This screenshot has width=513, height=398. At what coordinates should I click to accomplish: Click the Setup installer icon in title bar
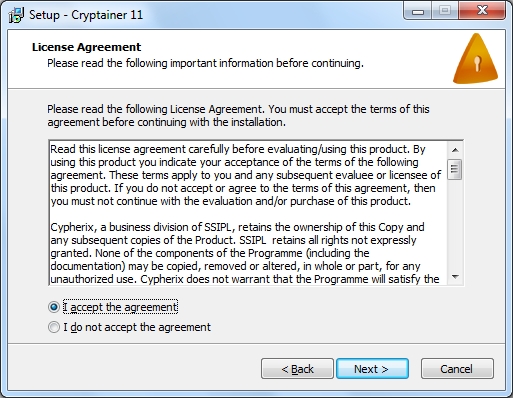pos(16,15)
